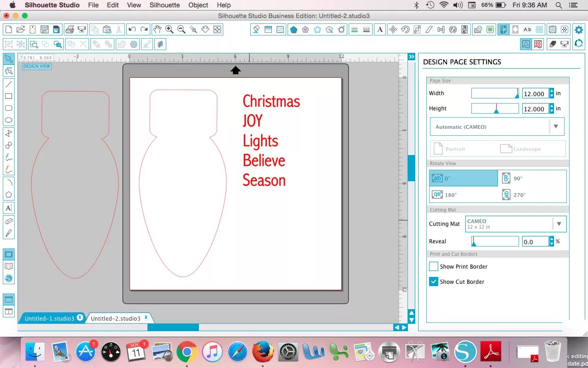Open Chrome from the Dock
Image resolution: width=588 pixels, height=368 pixels.
point(187,352)
